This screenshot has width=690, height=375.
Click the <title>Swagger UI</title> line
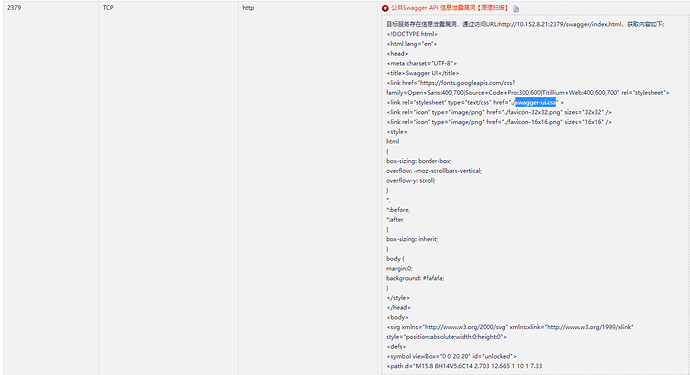pos(423,73)
